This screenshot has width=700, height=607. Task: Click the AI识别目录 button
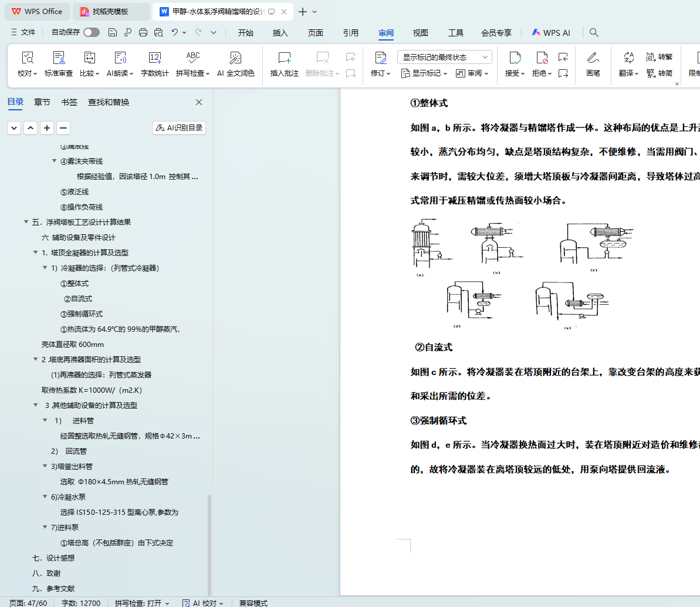(x=179, y=128)
